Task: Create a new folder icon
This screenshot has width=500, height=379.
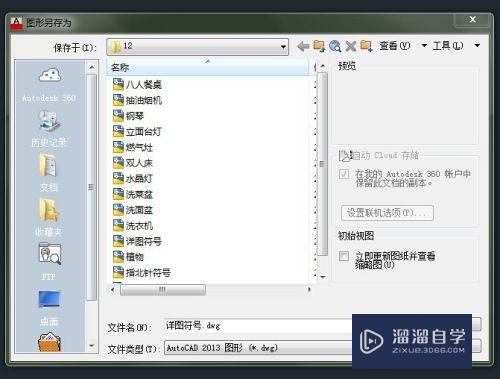Action: tap(366, 46)
